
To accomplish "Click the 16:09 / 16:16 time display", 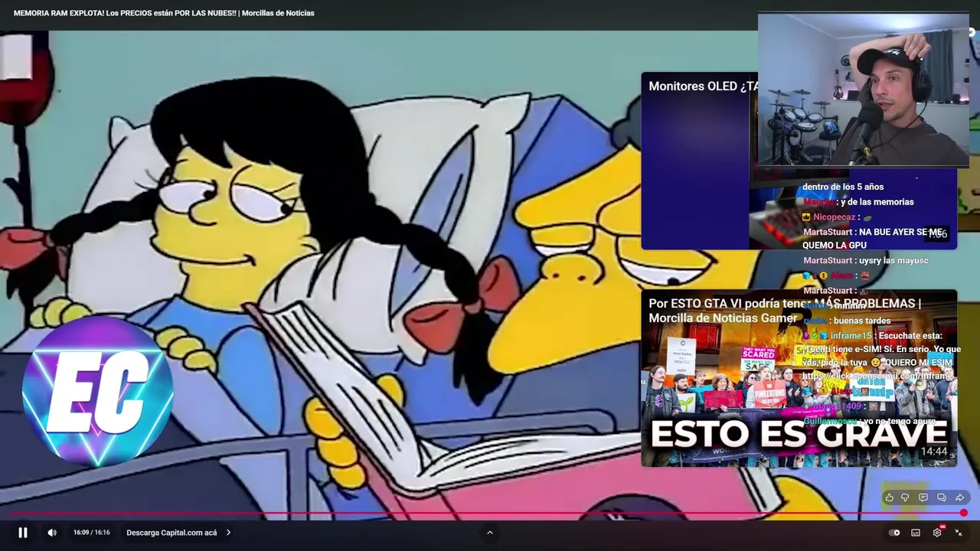I will (x=91, y=533).
